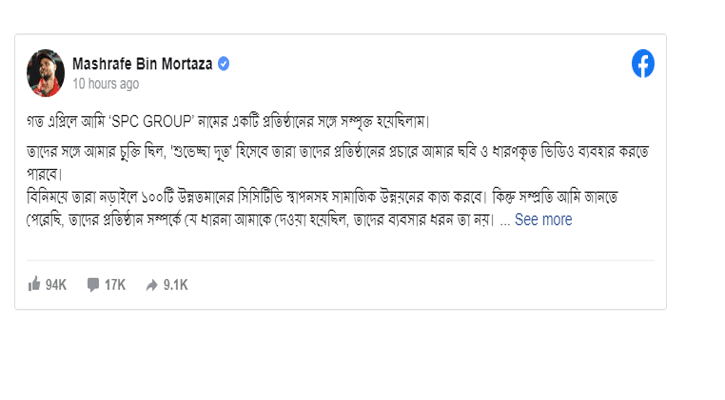Screen dimensions: 725x400
Task: Click the blue verified badge icon
Action: [x=225, y=64]
